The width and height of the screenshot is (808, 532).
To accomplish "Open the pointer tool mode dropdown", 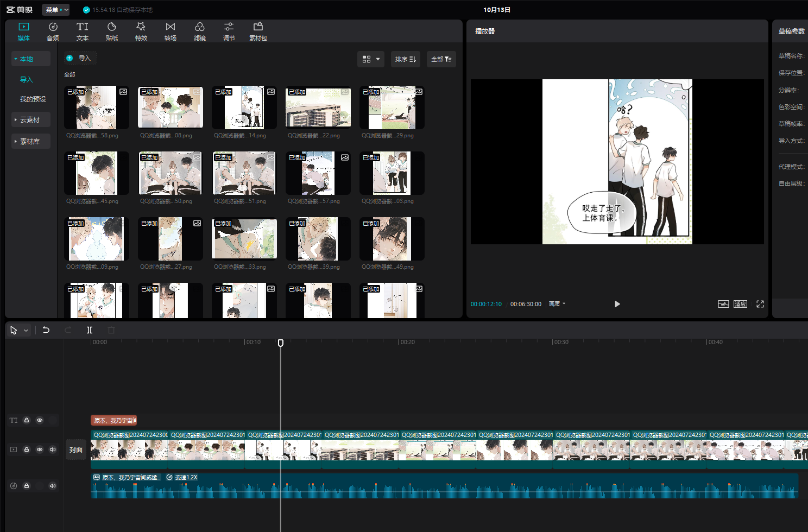I will tap(26, 330).
